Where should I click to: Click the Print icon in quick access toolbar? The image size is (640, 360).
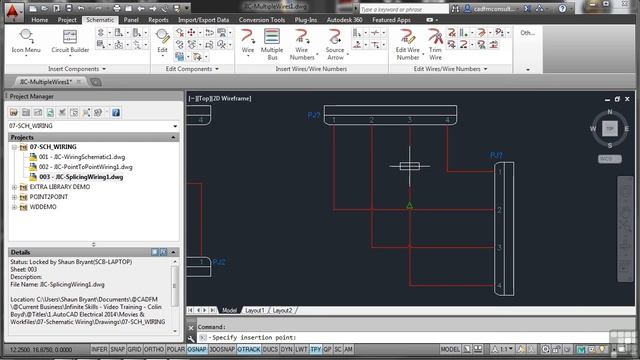point(117,8)
